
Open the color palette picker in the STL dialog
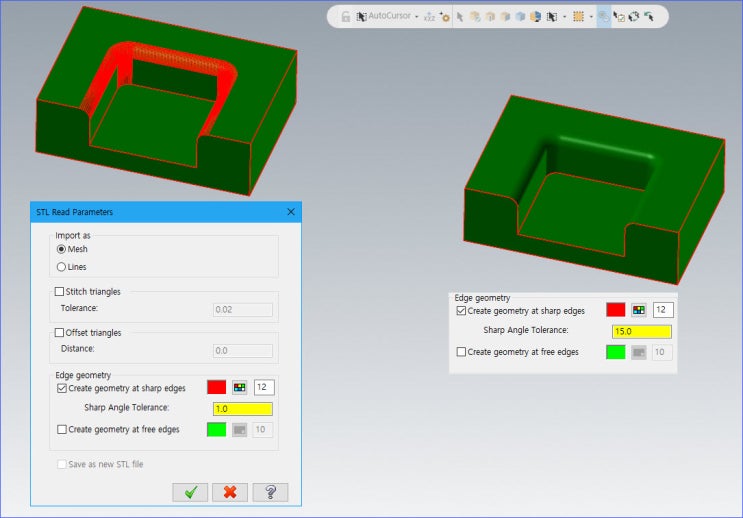coord(239,387)
